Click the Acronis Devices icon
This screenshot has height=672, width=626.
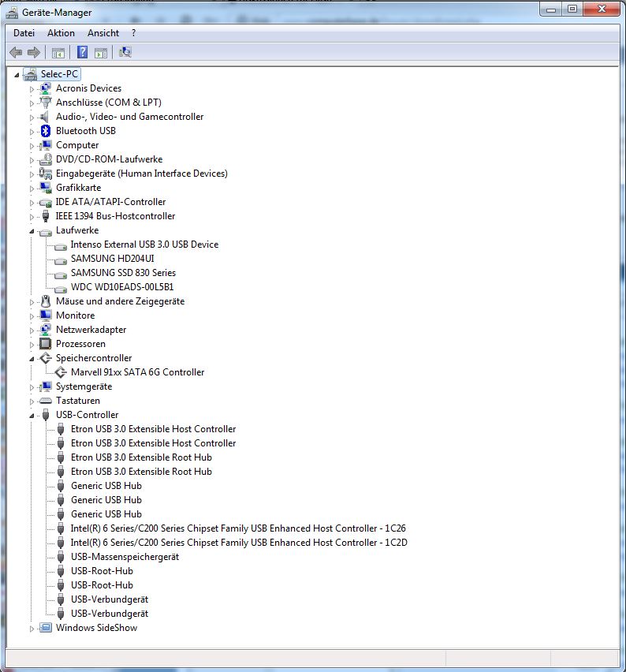[46, 88]
